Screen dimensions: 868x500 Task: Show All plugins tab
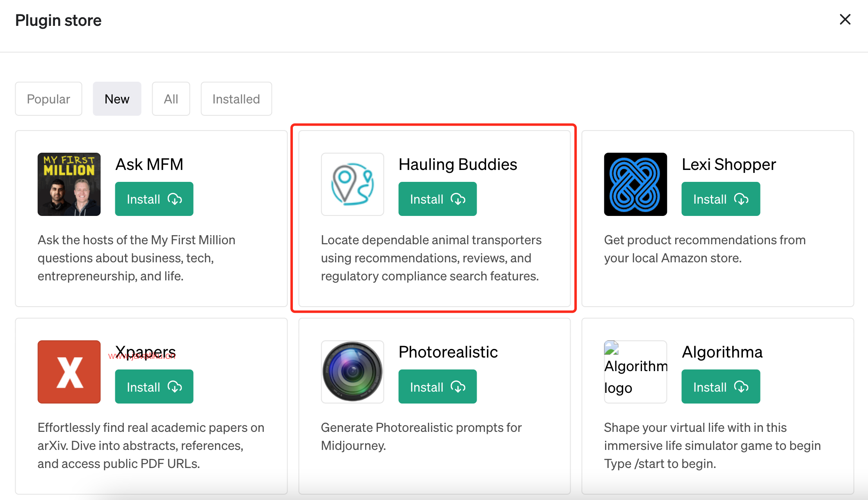(x=171, y=99)
